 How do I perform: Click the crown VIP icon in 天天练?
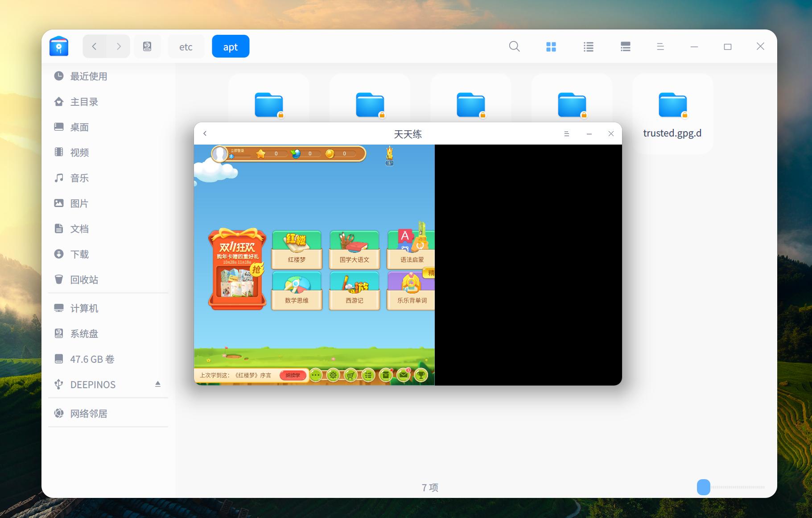point(390,156)
